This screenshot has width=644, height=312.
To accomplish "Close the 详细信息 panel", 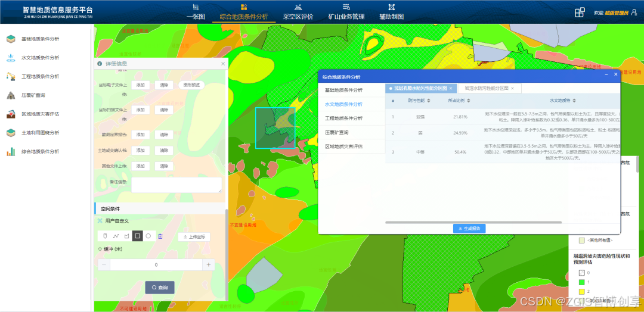I will (x=223, y=64).
